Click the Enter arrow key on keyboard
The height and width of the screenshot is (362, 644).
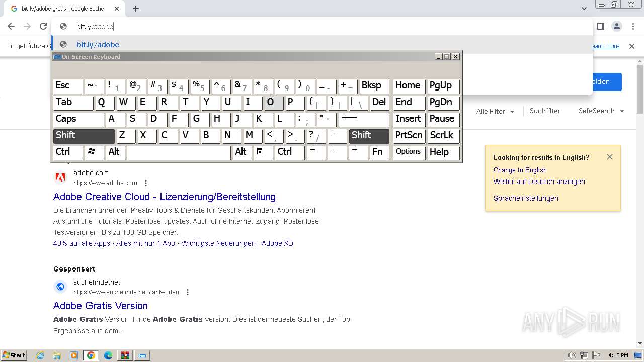(364, 119)
